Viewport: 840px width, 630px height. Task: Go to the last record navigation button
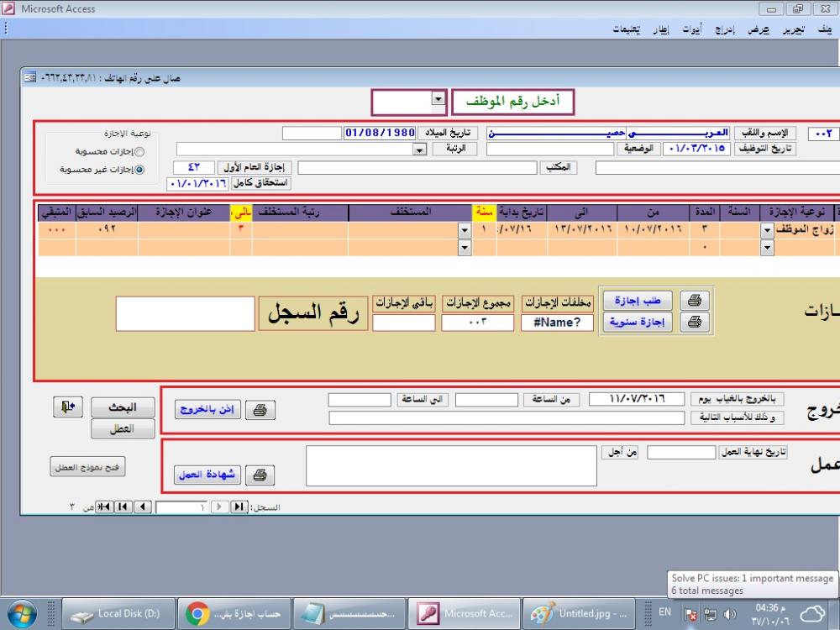123,507
